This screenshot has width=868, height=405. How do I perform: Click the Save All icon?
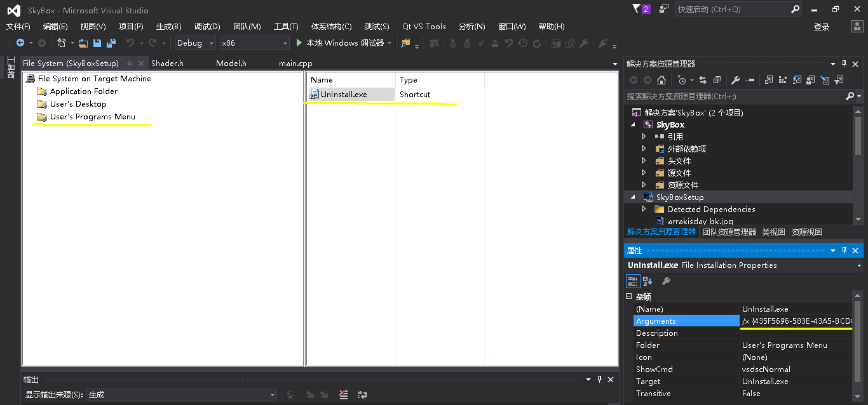point(111,43)
